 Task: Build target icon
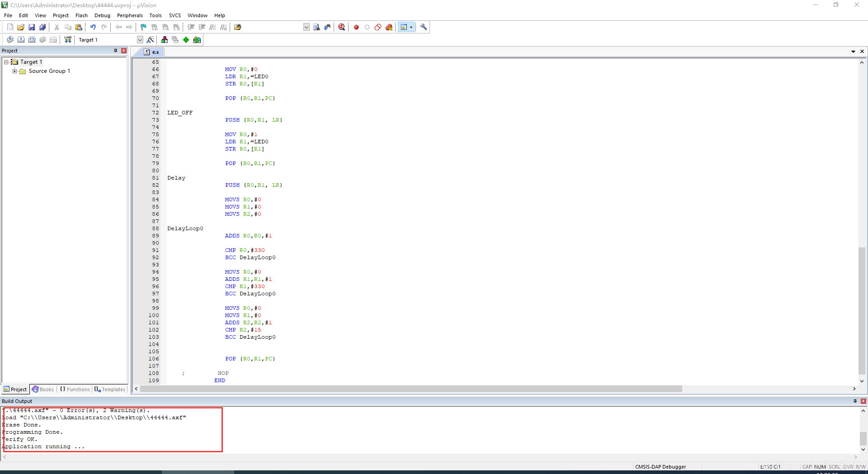(21, 40)
